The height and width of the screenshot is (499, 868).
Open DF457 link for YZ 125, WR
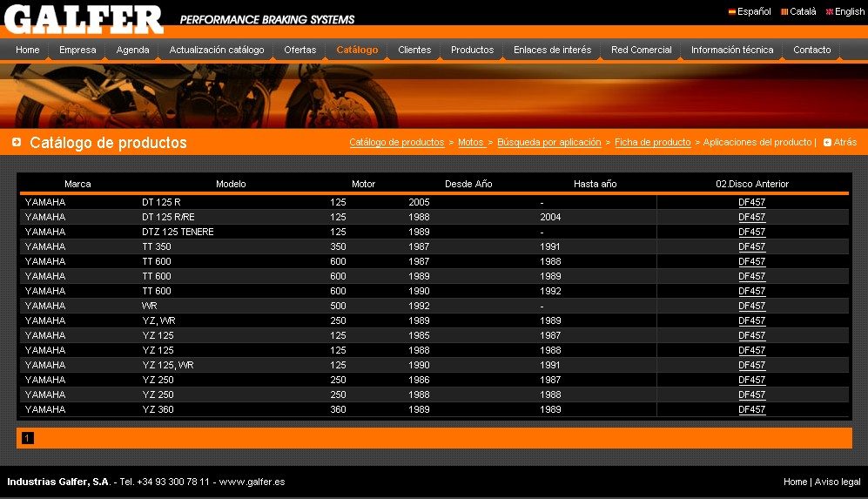tap(751, 365)
